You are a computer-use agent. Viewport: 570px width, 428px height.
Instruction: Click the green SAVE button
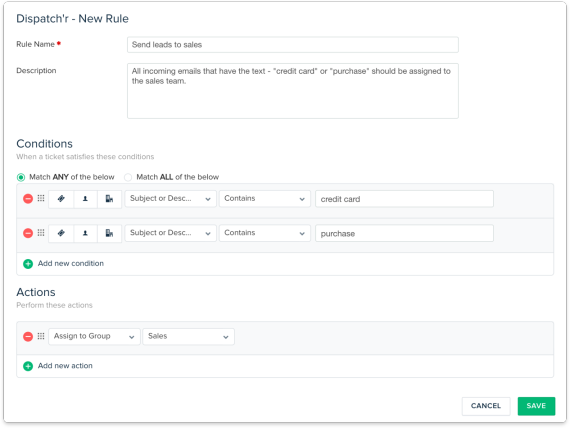[536, 406]
